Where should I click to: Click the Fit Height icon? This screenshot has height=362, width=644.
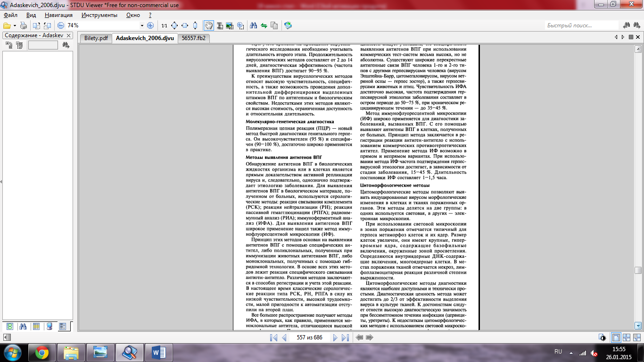click(195, 25)
